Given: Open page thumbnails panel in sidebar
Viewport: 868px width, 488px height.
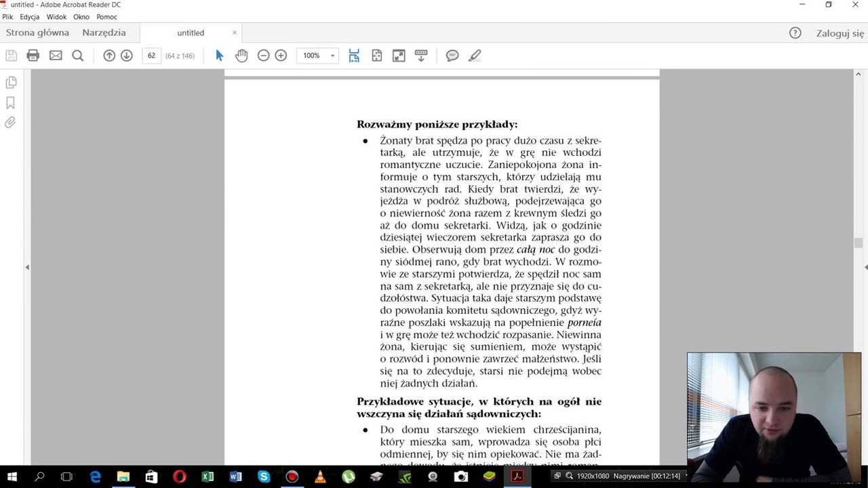Looking at the screenshot, I should [11, 83].
